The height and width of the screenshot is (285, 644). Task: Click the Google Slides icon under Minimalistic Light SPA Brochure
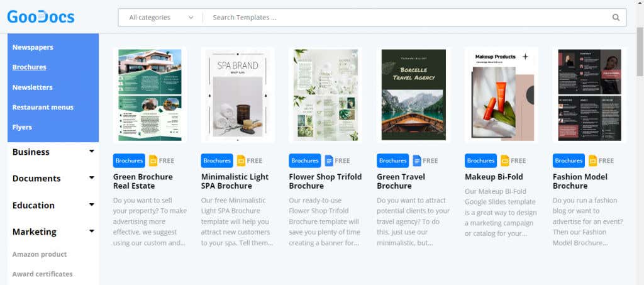pos(241,160)
